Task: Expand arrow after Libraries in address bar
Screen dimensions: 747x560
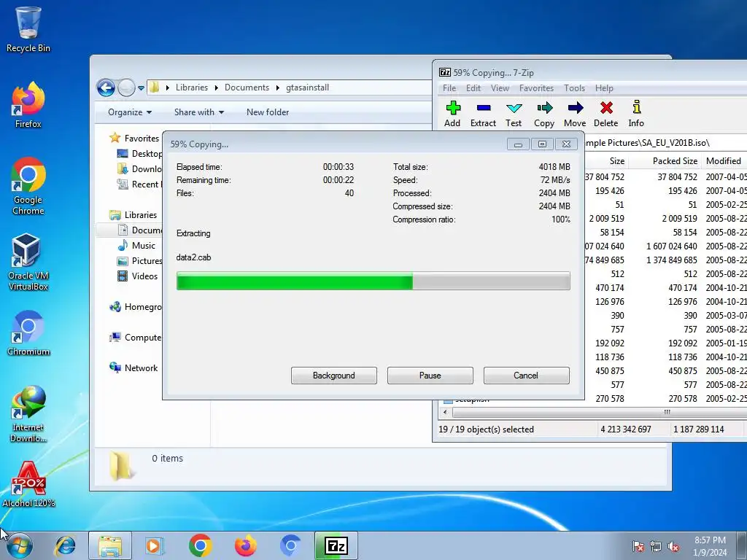Action: tap(216, 87)
